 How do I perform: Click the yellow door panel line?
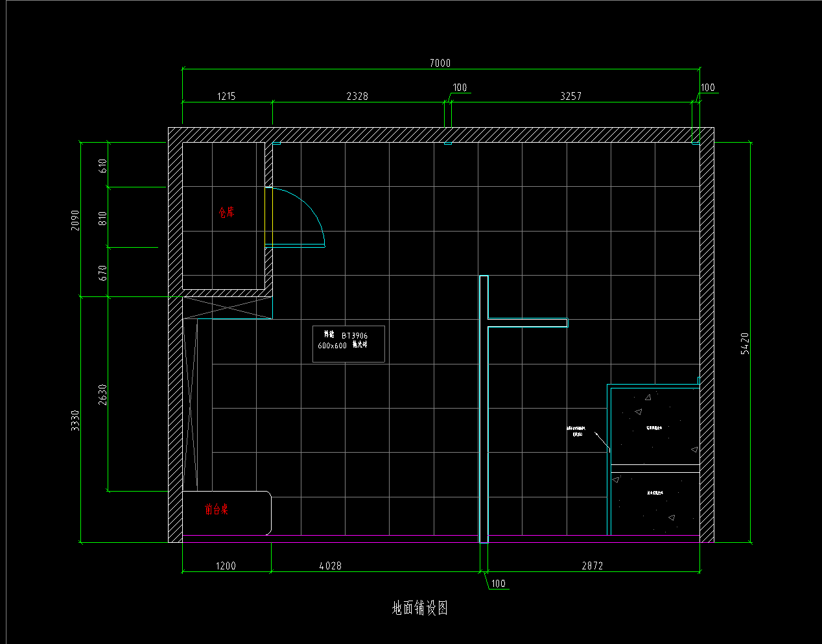pos(265,217)
